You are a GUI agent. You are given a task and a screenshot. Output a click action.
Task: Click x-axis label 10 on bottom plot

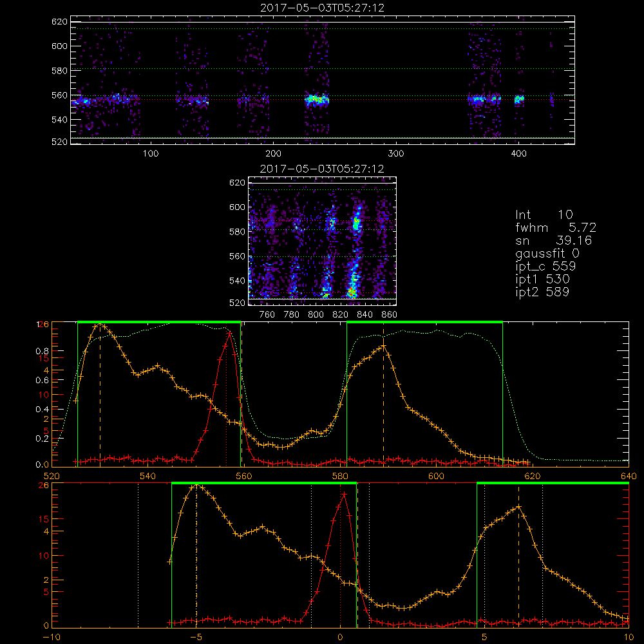point(629,638)
